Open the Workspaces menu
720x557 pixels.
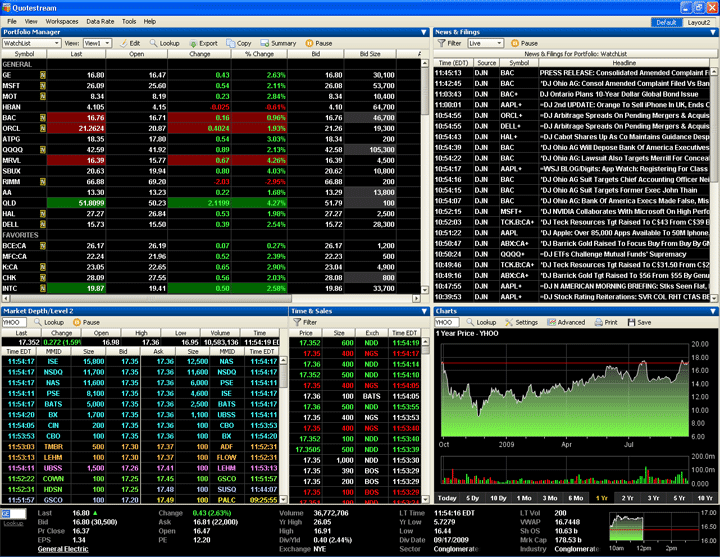62,21
